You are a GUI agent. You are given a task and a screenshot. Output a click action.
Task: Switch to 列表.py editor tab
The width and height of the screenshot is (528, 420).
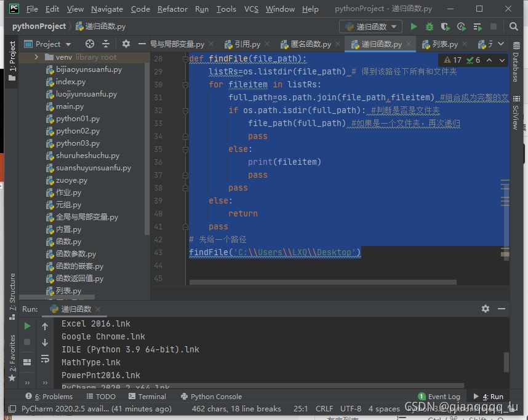444,44
